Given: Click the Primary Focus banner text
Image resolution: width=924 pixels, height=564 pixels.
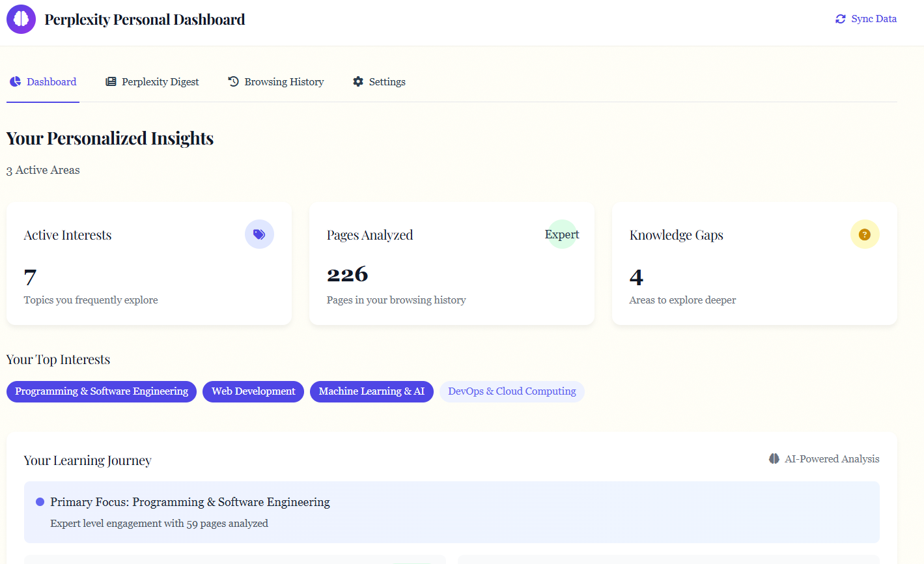Looking at the screenshot, I should 190,502.
